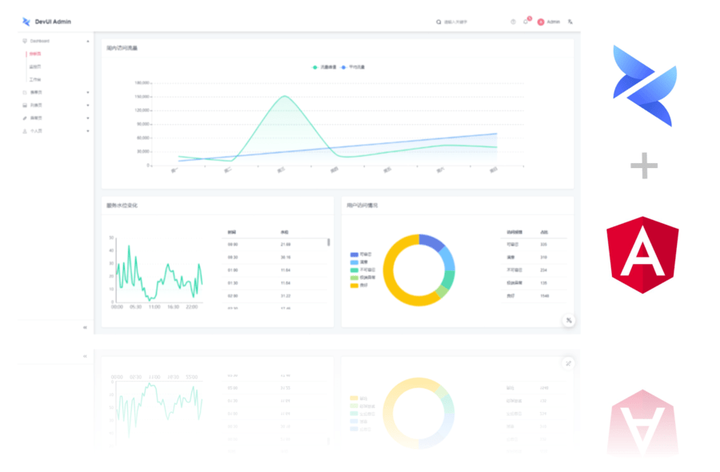Screen dimensions: 720x472
Task: Select the second submenu item under Dashboard
Action: 35,67
